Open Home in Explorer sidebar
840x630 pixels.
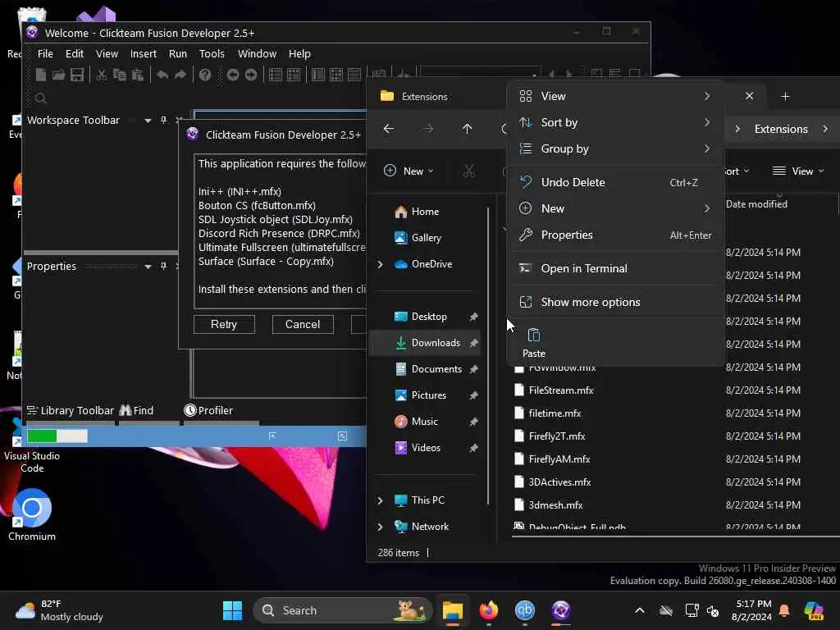point(425,212)
